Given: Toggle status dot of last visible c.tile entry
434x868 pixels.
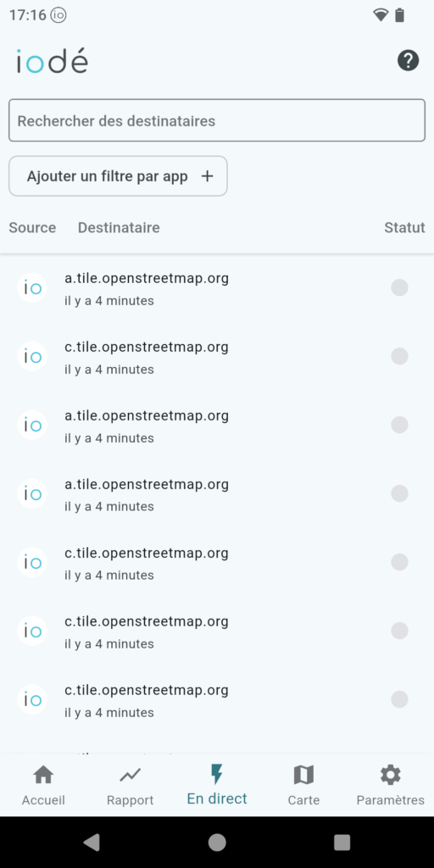Looking at the screenshot, I should pyautogui.click(x=400, y=699).
